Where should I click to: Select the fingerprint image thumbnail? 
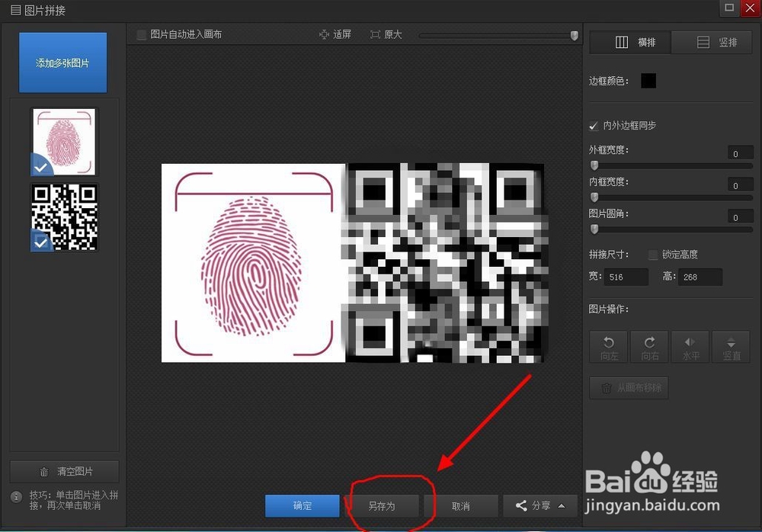pos(64,142)
